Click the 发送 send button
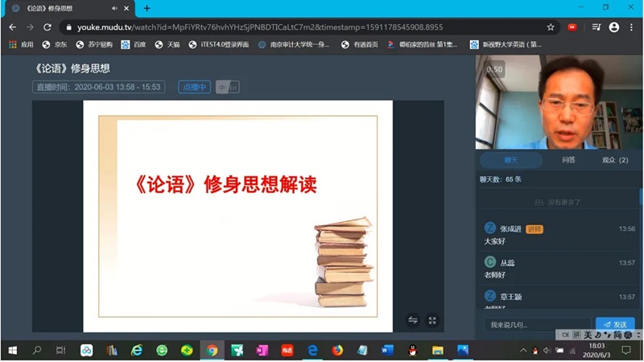Screen dimensions: 644x362 pyautogui.click(x=615, y=324)
